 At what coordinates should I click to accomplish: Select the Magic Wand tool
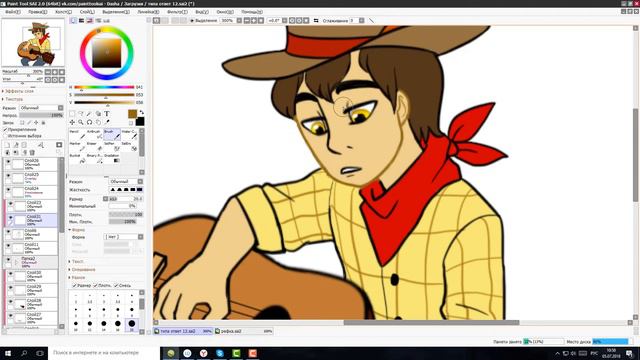click(x=89, y=113)
